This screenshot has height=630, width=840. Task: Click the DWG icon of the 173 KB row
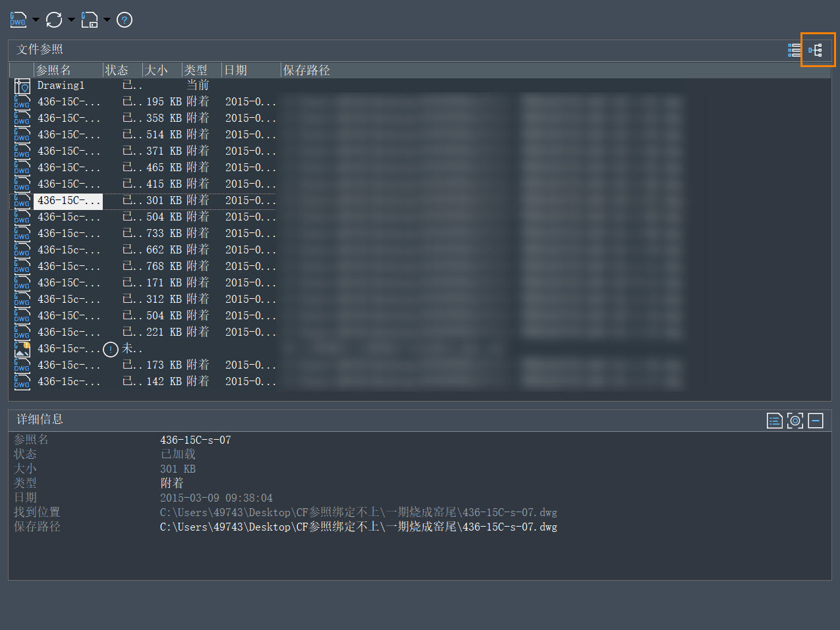pos(22,365)
